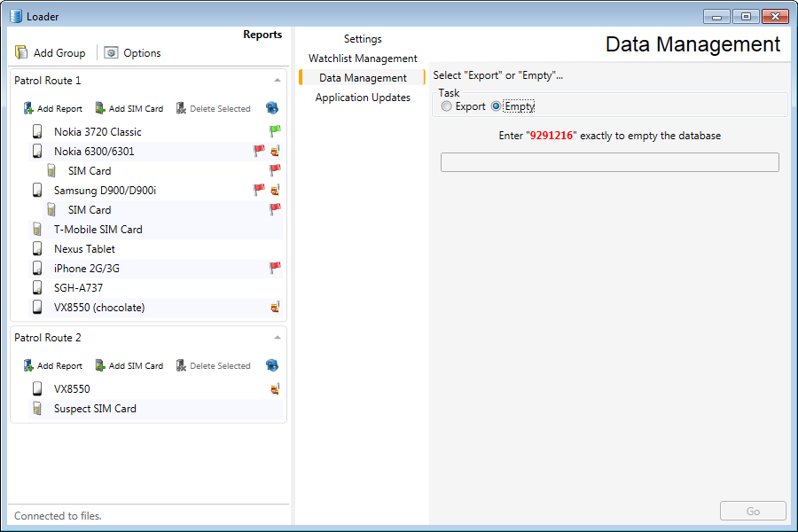798x532 pixels.
Task: Click the Add Group toolbar button
Action: pos(50,53)
